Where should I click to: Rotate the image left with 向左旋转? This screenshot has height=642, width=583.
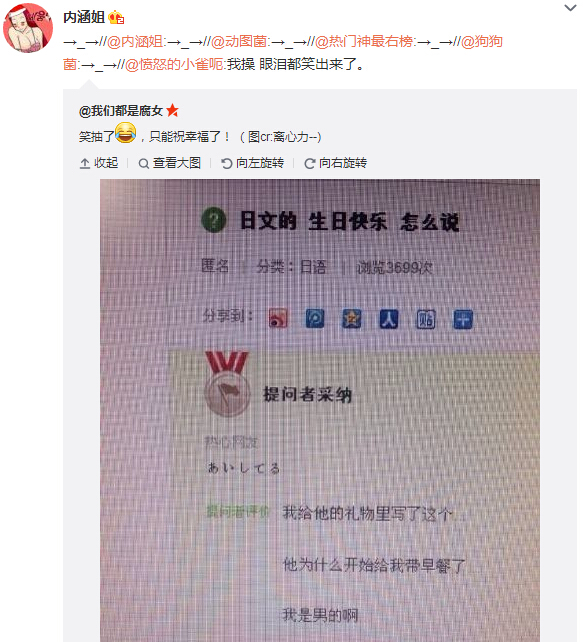(252, 163)
